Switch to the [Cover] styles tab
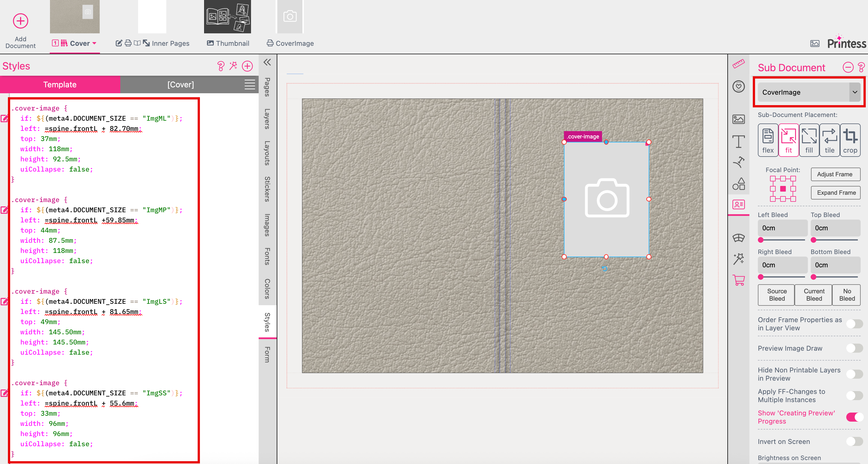Image resolution: width=868 pixels, height=464 pixels. click(181, 85)
